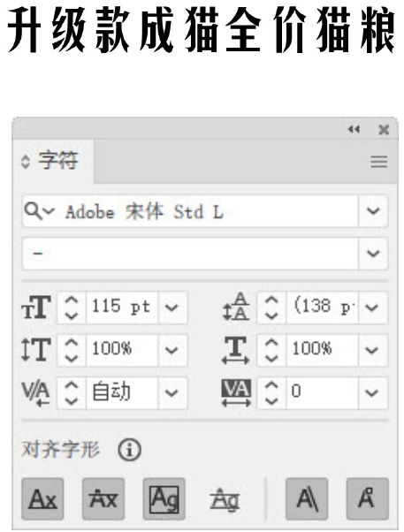The height and width of the screenshot is (532, 404).
Task: Toggle the x-height glyph snap button
Action: pos(103,498)
